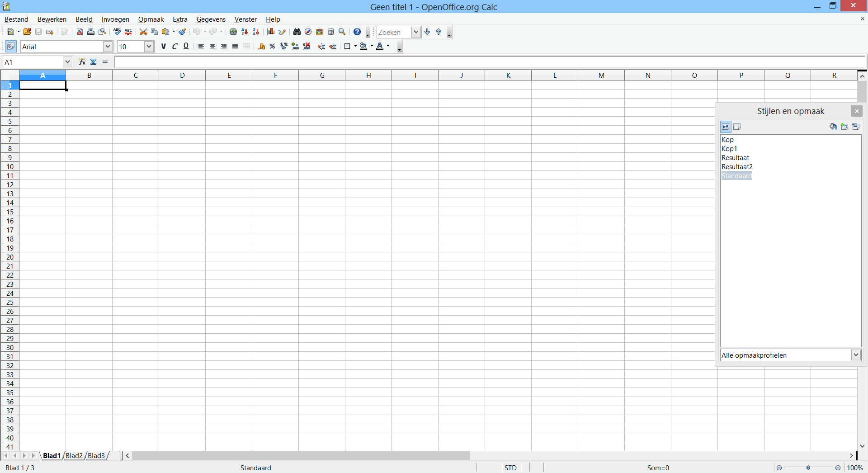Click Find All down arrow next to Zoeken
The height and width of the screenshot is (473, 868).
(x=427, y=32)
